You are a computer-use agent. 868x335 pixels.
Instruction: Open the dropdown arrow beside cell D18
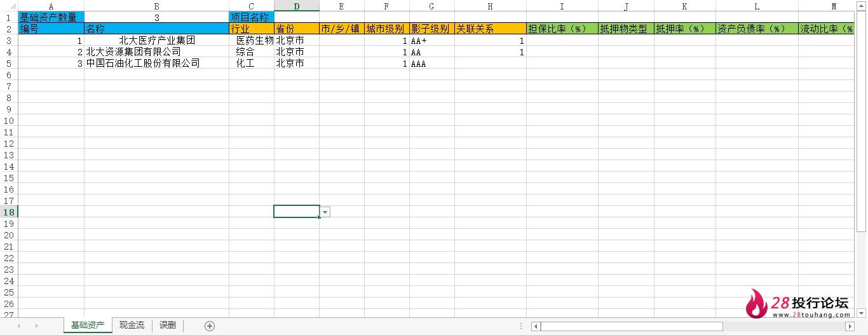point(325,212)
